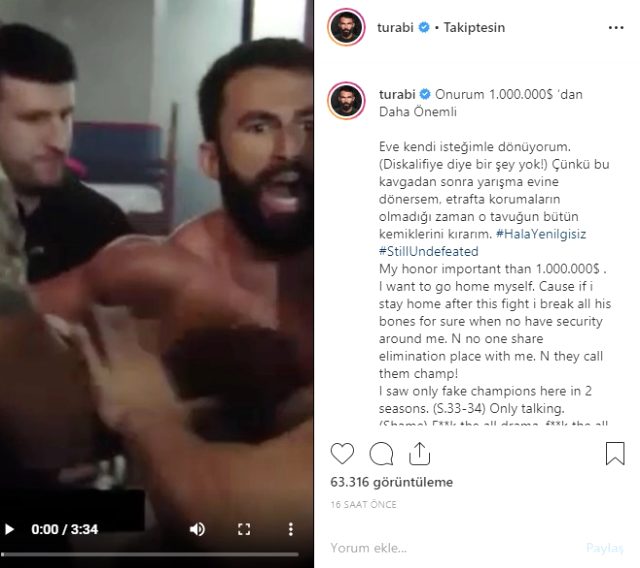Open the #HalaYenilgisiz hashtag
640x568 pixels.
coord(541,234)
